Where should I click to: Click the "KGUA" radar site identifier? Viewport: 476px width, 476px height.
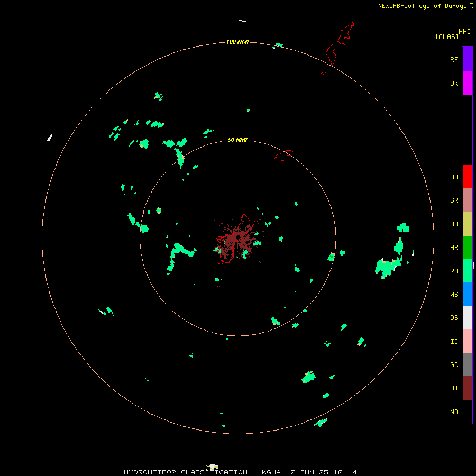coord(271,472)
